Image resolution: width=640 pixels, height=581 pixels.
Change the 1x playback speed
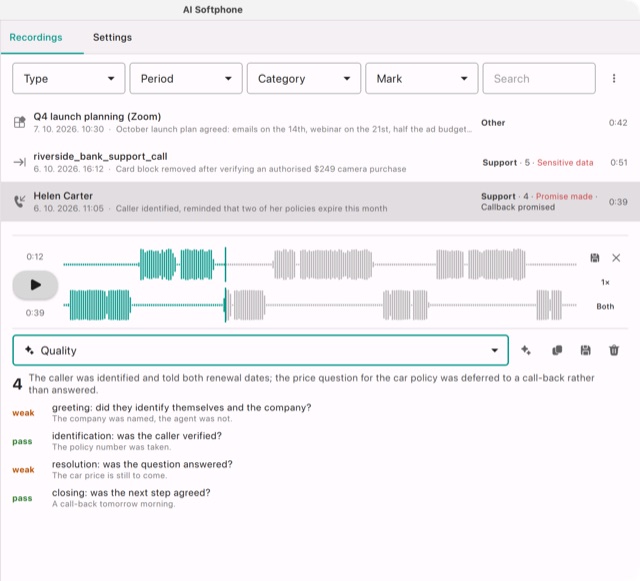click(x=605, y=282)
